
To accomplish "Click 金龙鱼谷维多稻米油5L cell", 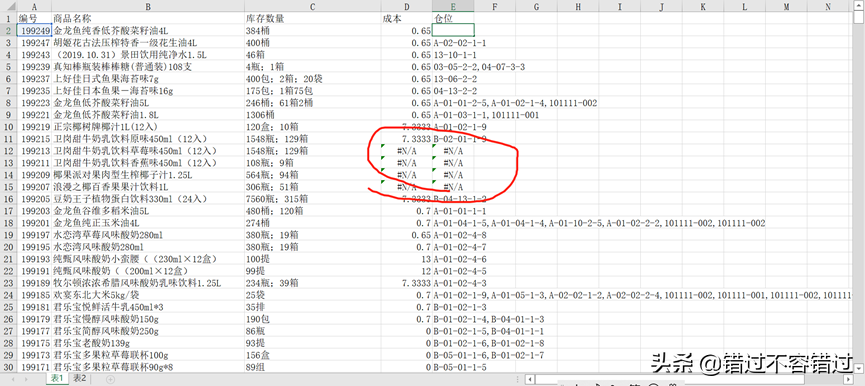I will 148,211.
